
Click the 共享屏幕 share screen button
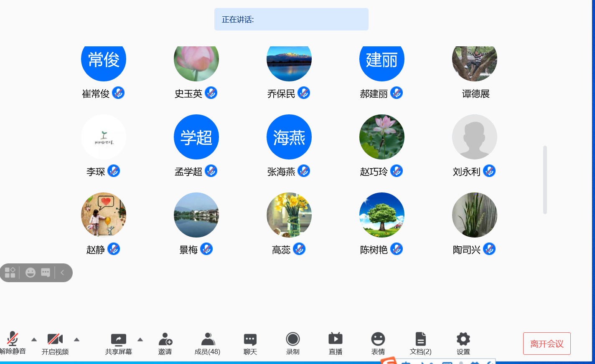tap(119, 339)
